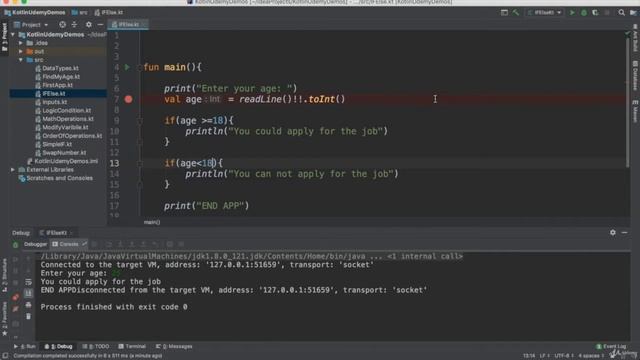Click the Favorites star icon on left edge
640x360 pixels.
tap(4, 333)
